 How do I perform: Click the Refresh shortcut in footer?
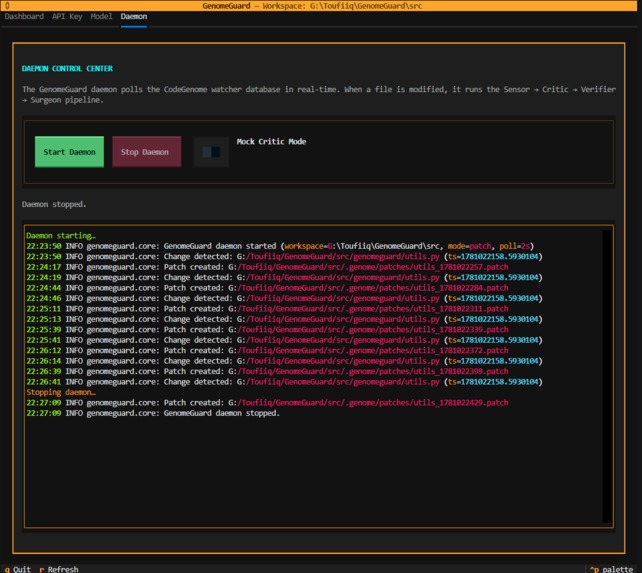pos(59,569)
